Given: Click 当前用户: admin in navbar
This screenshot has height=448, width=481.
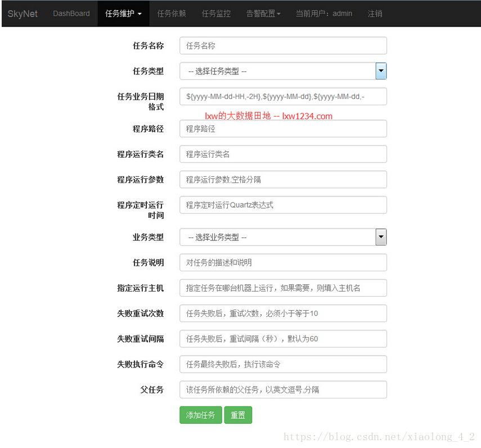Looking at the screenshot, I should pos(323,14).
